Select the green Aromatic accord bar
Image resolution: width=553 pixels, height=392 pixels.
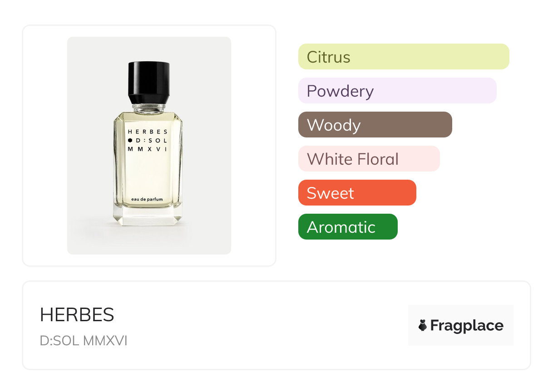coord(348,227)
